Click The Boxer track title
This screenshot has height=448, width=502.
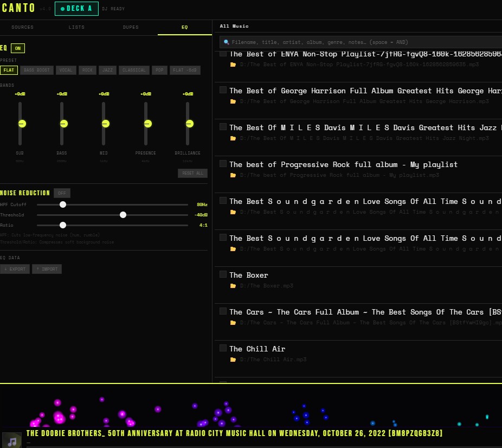[x=249, y=275]
